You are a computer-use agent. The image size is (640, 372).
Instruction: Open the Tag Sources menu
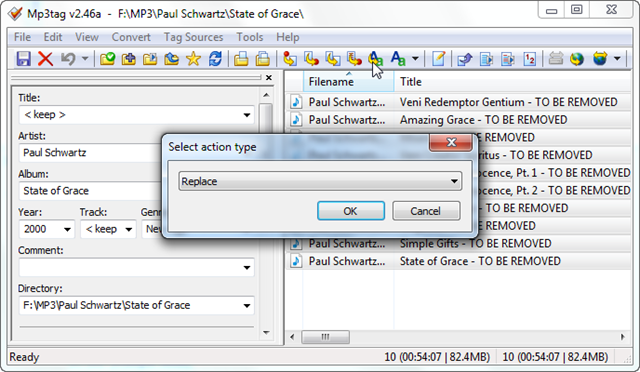(193, 37)
